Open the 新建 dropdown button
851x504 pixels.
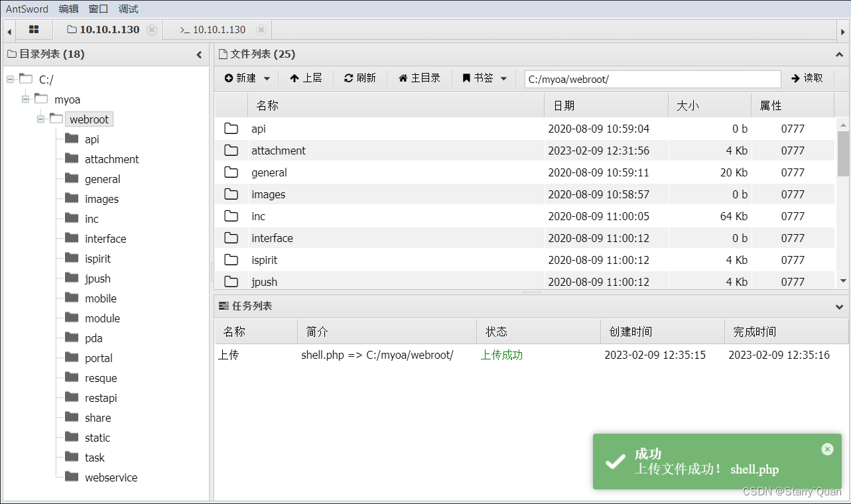[247, 78]
